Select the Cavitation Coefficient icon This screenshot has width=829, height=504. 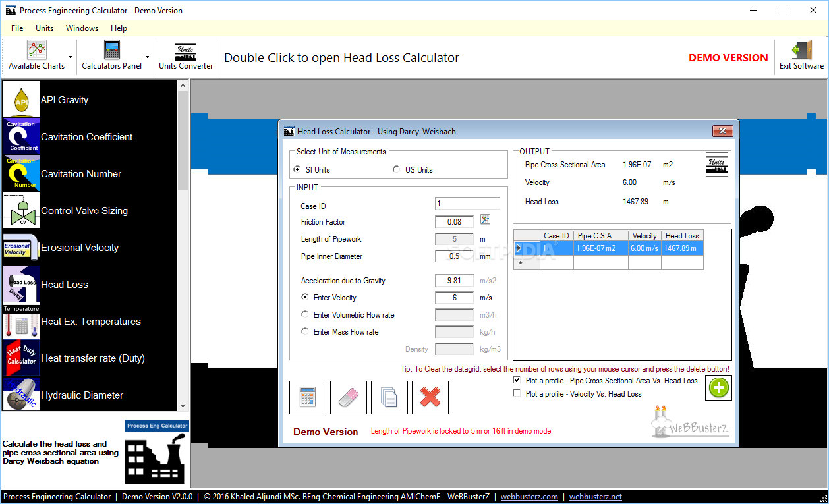tap(22, 136)
